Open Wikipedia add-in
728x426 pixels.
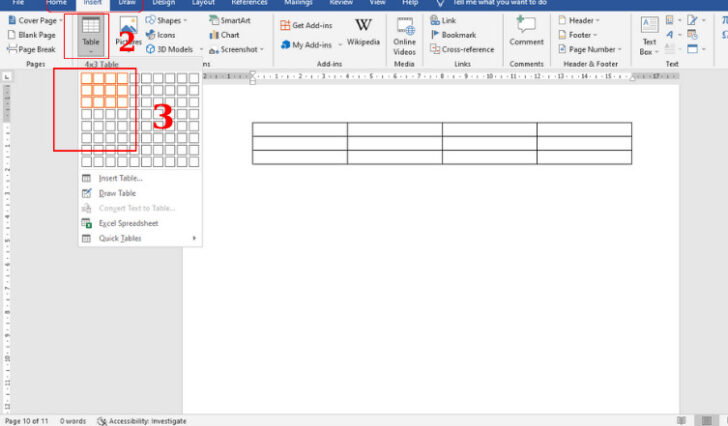click(363, 32)
